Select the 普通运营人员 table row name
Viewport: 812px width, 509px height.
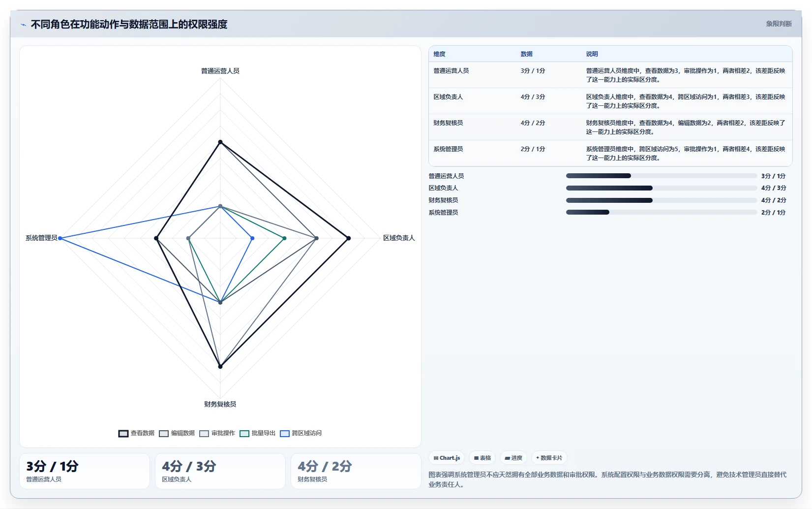click(x=451, y=71)
